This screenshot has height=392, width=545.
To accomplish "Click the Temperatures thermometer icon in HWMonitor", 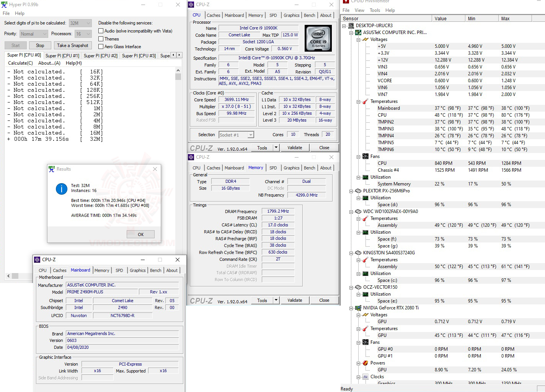I will (364, 101).
